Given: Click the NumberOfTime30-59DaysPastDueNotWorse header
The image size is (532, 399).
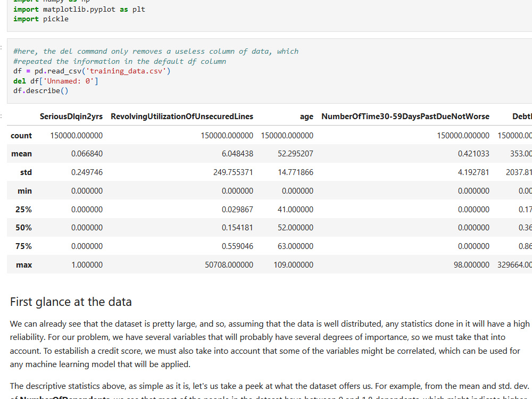Looking at the screenshot, I should [405, 116].
